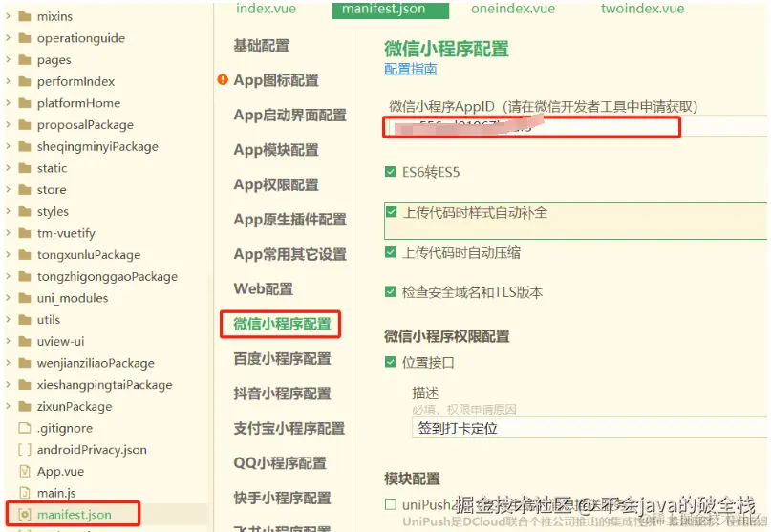The image size is (771, 532).
Task: Click the .gitignore file icon
Action: (x=25, y=428)
